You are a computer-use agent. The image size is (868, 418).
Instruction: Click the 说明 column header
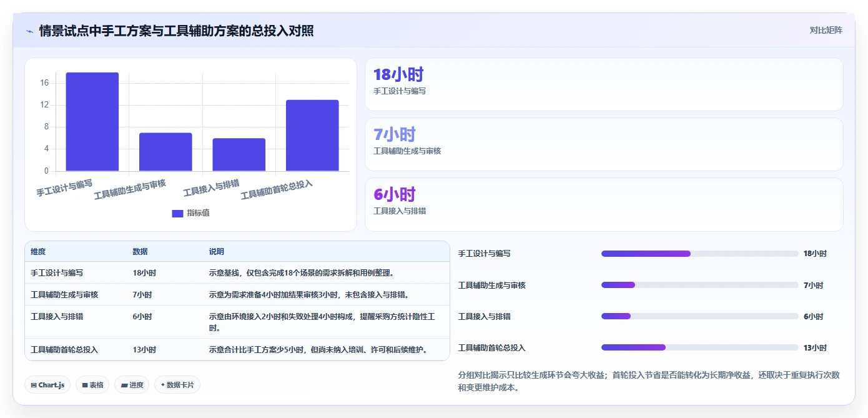(x=217, y=252)
